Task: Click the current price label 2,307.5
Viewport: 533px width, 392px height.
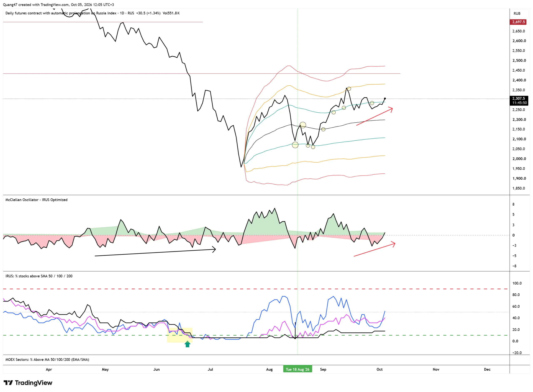Action: (518, 98)
